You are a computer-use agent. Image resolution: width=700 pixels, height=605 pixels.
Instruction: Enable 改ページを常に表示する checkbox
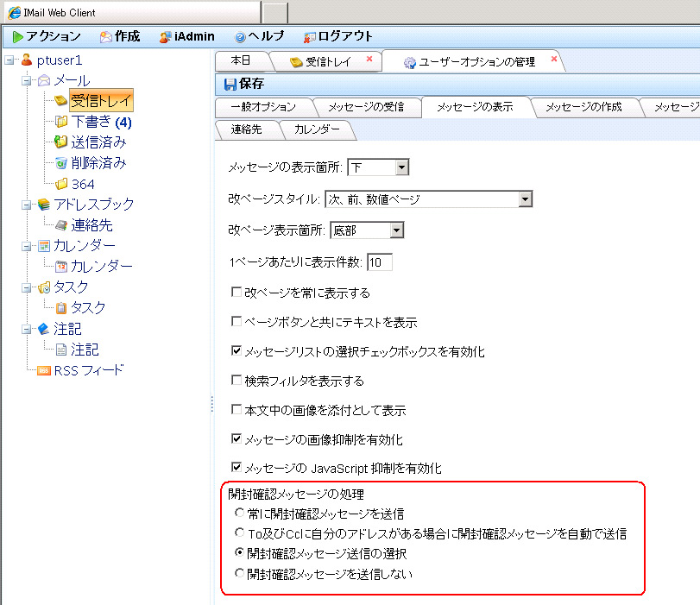click(236, 292)
